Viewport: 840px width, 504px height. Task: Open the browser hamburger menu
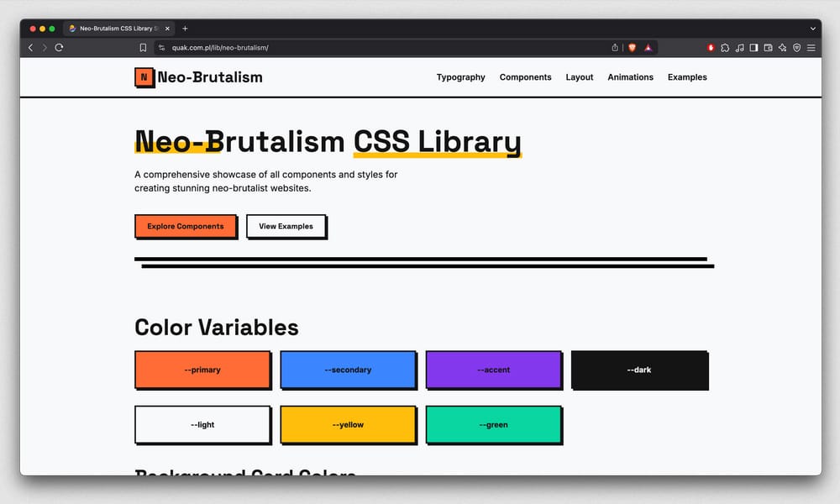pos(811,48)
